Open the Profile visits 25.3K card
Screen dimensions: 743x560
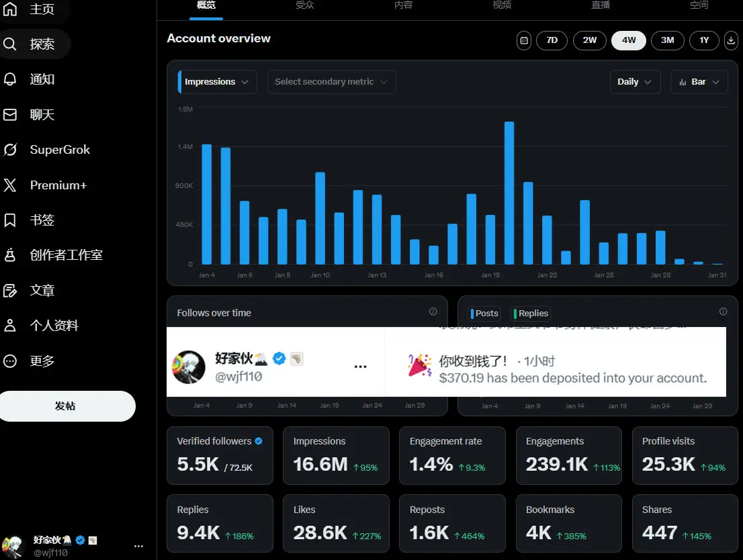[685, 455]
